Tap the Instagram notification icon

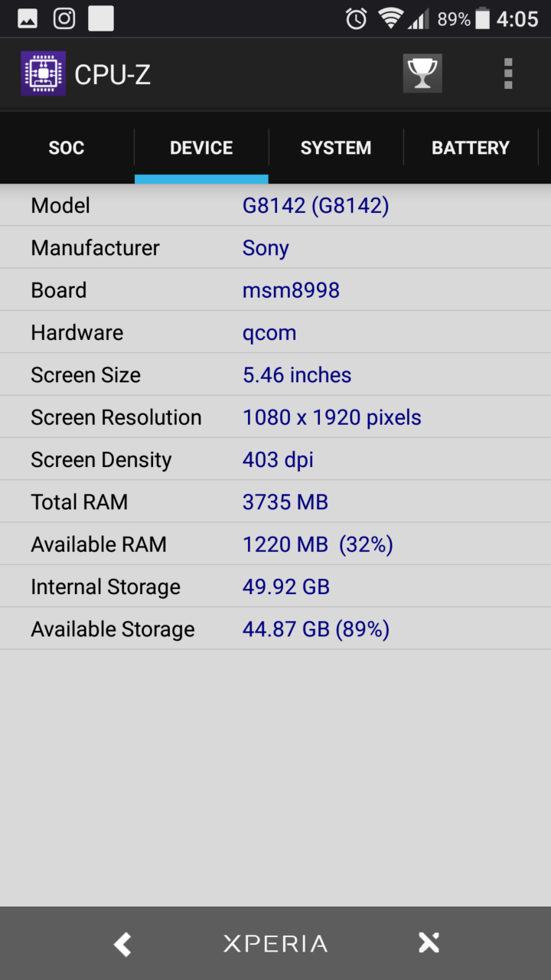pyautogui.click(x=64, y=18)
